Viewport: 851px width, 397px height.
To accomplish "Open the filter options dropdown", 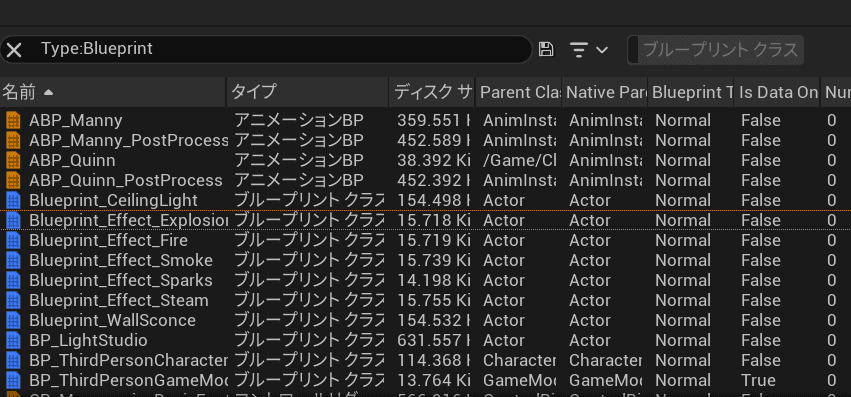I will point(588,50).
